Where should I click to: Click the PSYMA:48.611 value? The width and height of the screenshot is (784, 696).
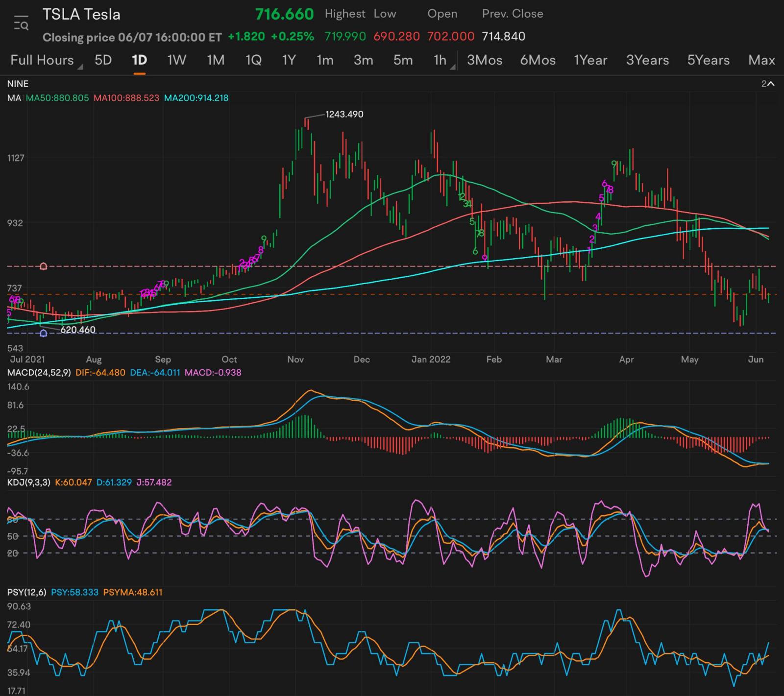[x=133, y=592]
